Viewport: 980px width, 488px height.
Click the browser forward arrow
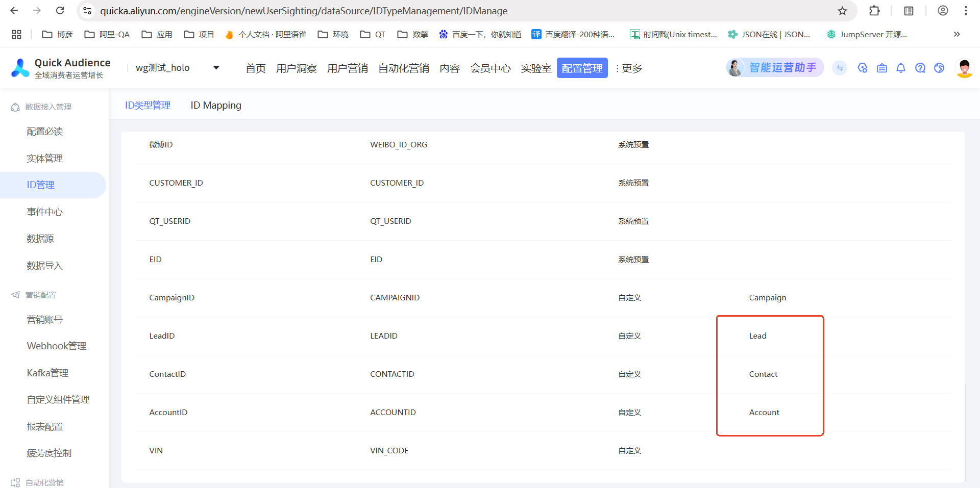(37, 11)
